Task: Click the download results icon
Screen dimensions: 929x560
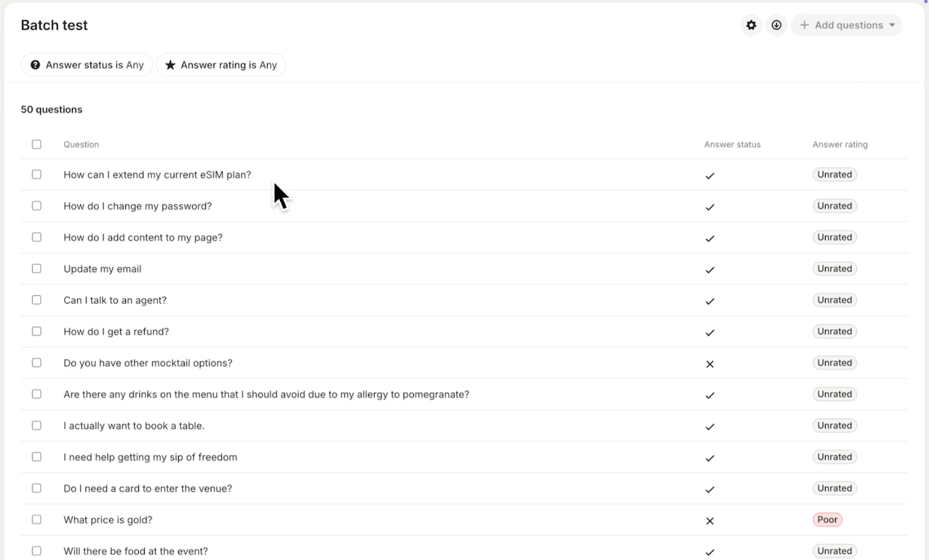Action: point(776,25)
